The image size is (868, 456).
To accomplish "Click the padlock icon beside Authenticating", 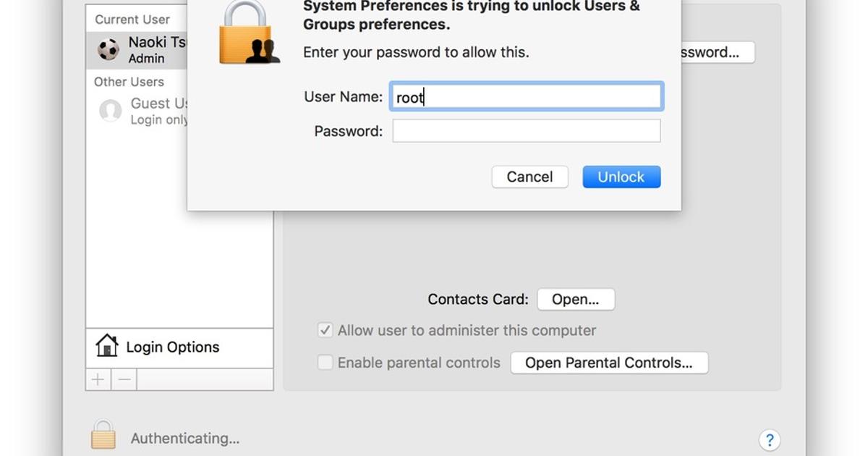I will point(103,435).
